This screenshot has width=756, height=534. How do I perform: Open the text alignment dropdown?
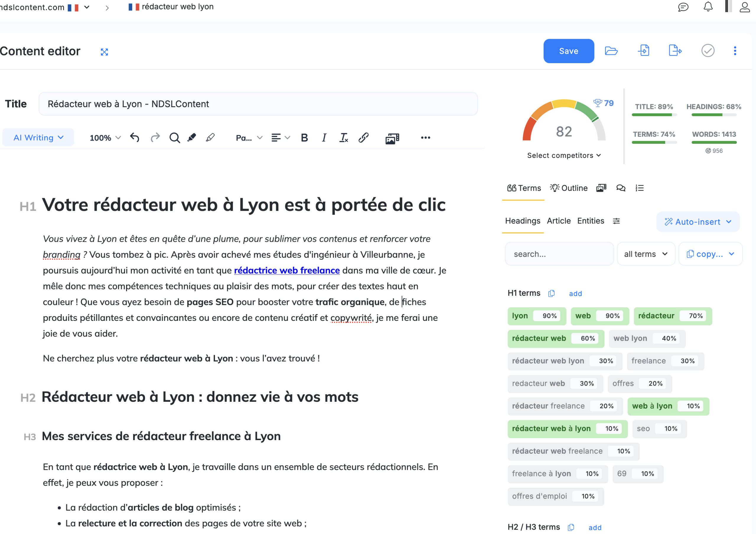tap(280, 138)
